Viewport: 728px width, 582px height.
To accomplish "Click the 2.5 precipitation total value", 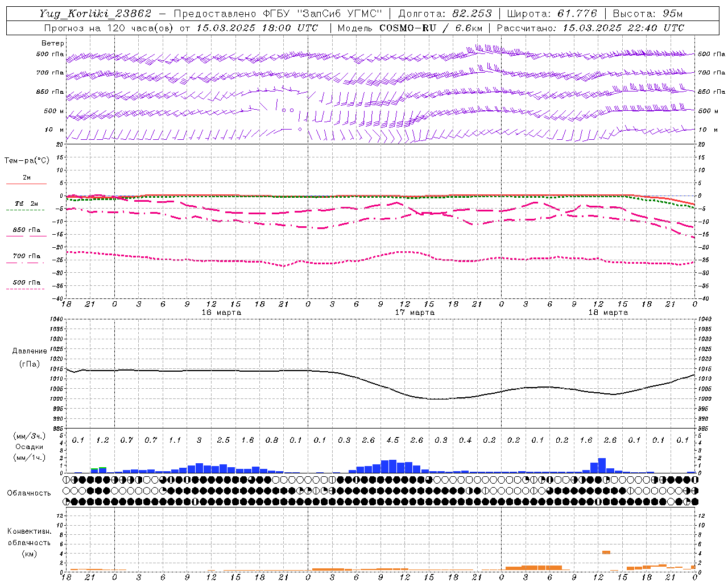I will (x=224, y=440).
